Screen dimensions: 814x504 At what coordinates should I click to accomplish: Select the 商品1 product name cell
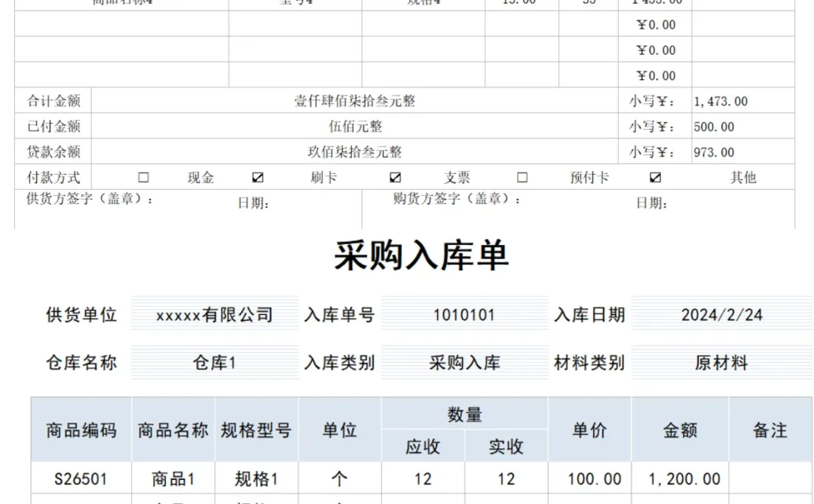(173, 478)
